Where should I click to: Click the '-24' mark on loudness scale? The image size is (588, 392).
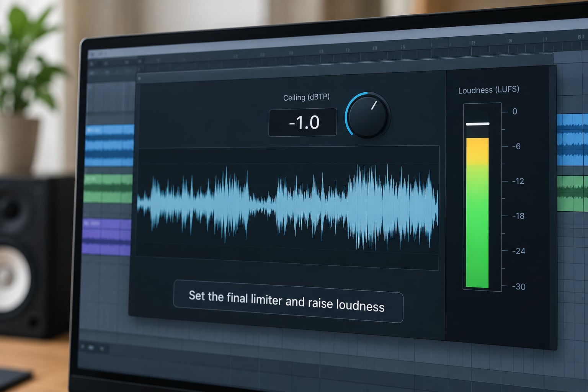pos(518,251)
